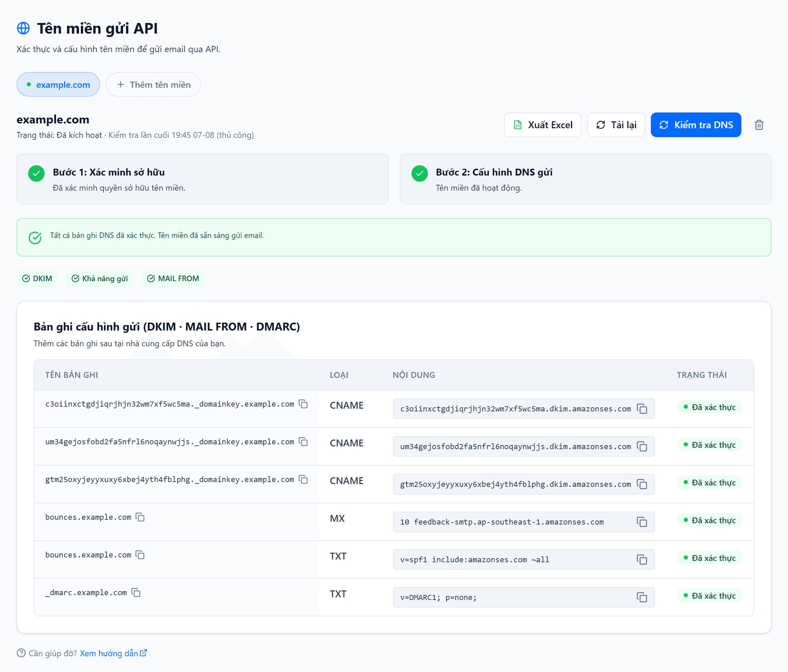
Task: Click the TXT type in _dmarc row
Action: pos(338,593)
